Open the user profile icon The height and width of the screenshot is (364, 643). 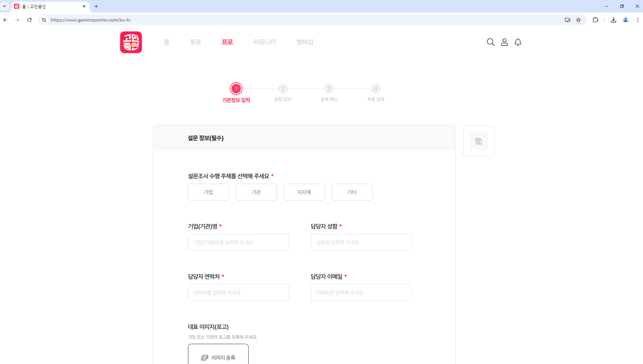coord(504,42)
